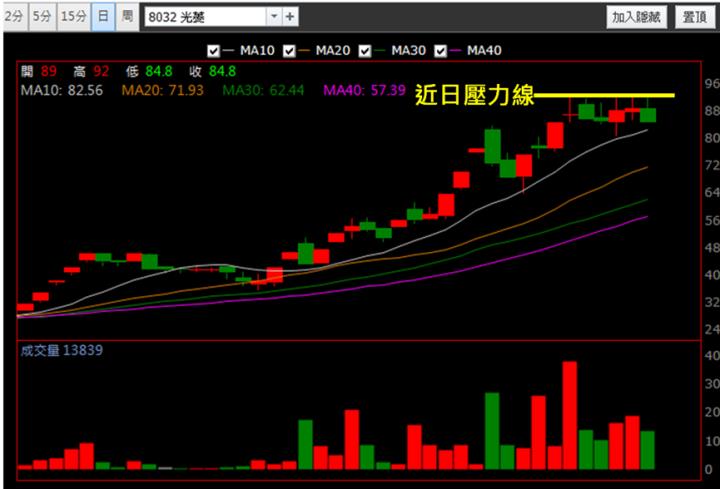Click the 置頂 button

pos(694,17)
